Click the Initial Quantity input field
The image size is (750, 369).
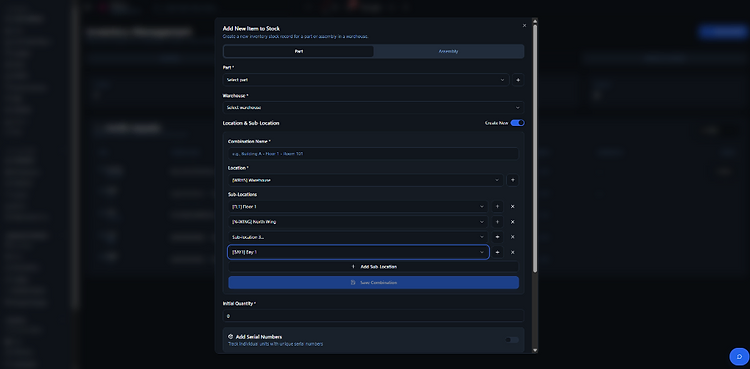(373, 316)
